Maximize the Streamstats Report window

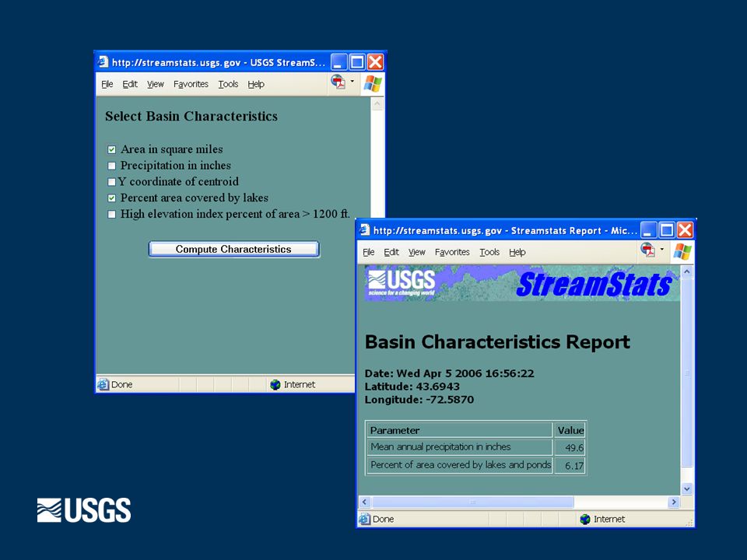coord(667,230)
